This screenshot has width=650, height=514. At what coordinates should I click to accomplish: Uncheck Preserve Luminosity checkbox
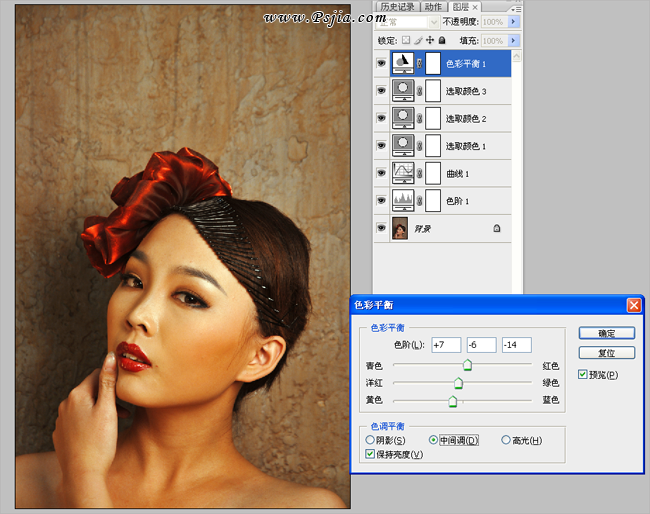(371, 454)
